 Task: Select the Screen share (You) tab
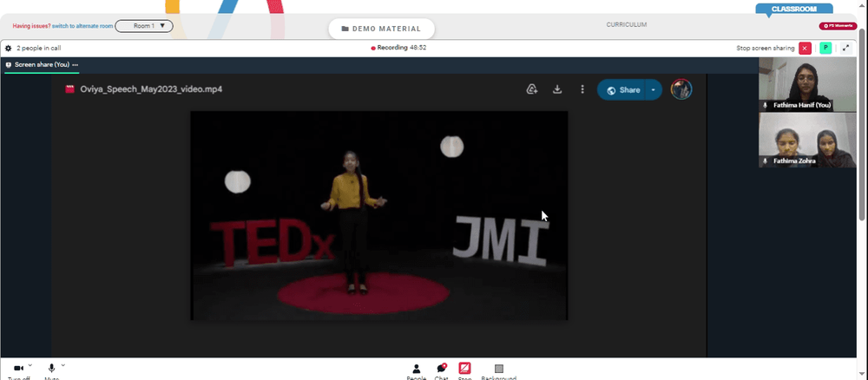tap(42, 65)
